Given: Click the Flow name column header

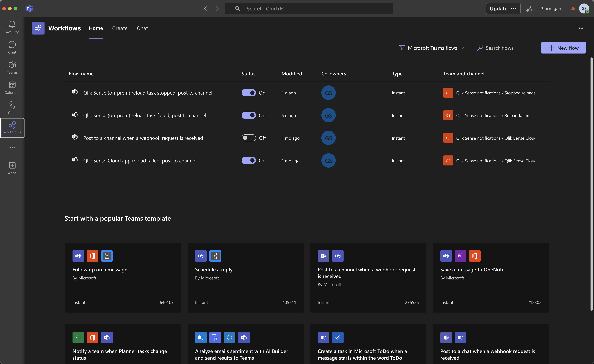Looking at the screenshot, I should click(81, 74).
